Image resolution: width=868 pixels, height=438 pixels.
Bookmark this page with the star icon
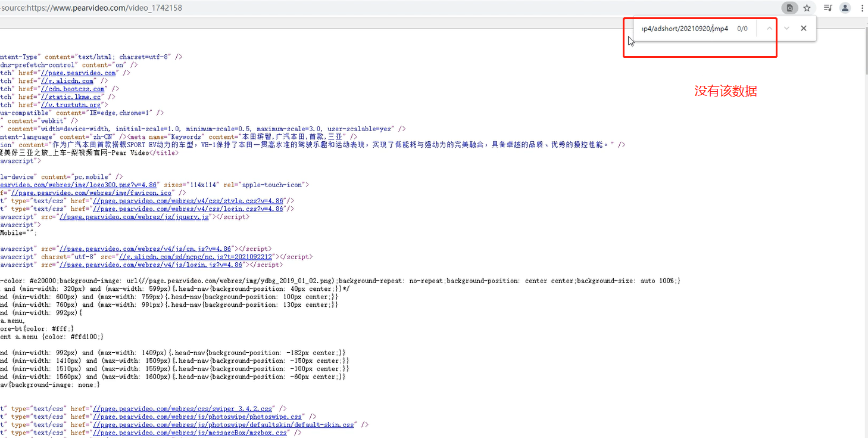(807, 8)
